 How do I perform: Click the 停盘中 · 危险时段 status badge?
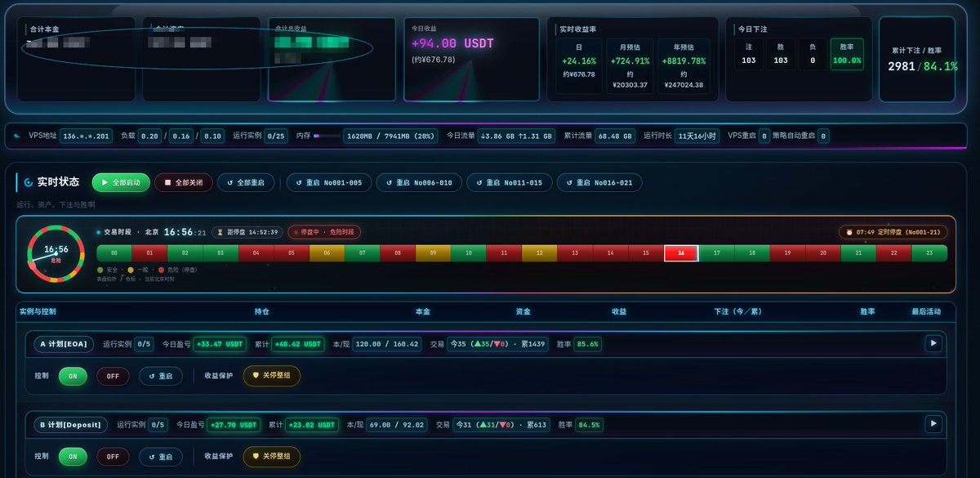[x=324, y=232]
